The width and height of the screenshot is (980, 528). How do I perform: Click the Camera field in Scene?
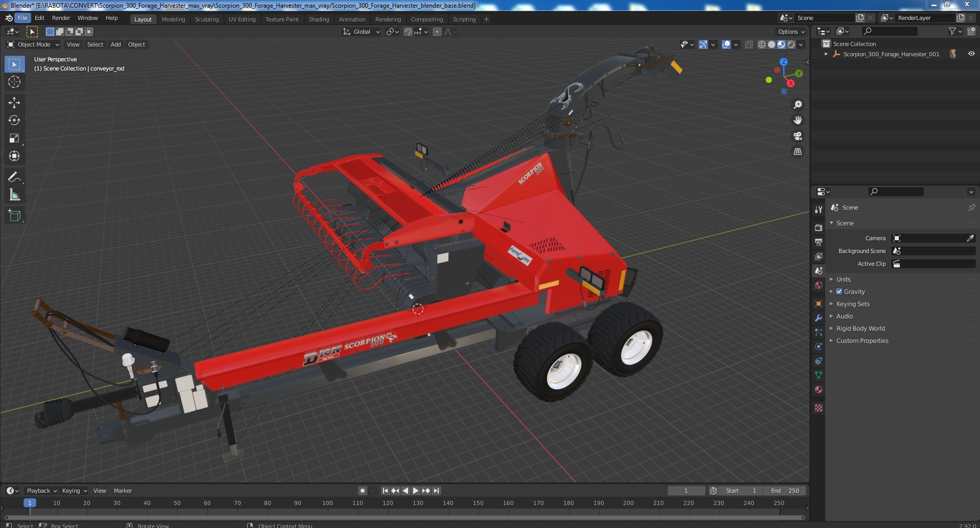tap(934, 238)
